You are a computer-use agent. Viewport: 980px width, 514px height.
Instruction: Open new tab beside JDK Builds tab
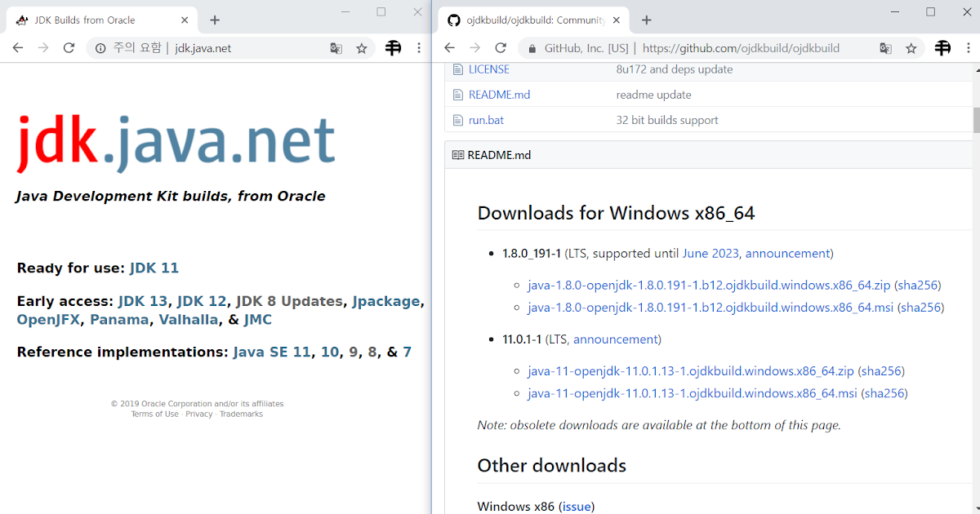(x=215, y=20)
